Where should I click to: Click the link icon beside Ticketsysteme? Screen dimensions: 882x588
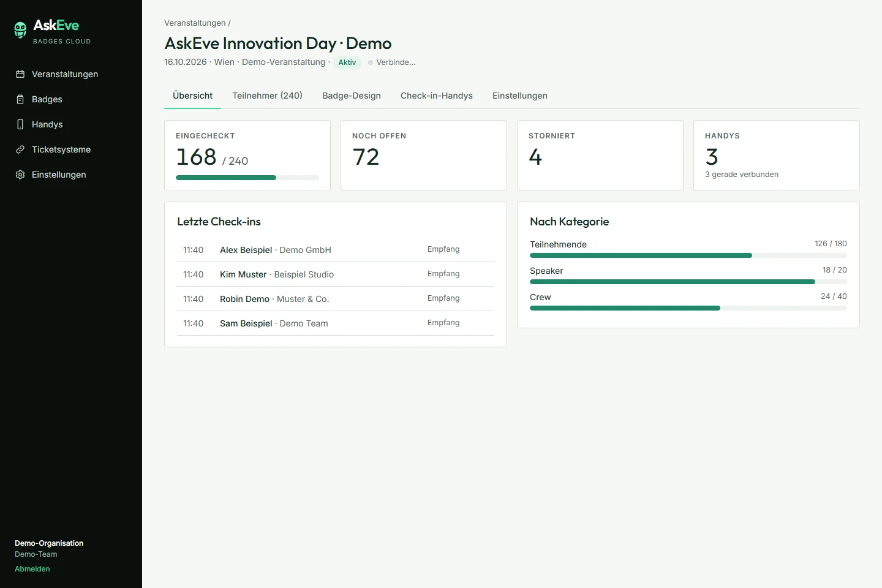click(x=20, y=149)
